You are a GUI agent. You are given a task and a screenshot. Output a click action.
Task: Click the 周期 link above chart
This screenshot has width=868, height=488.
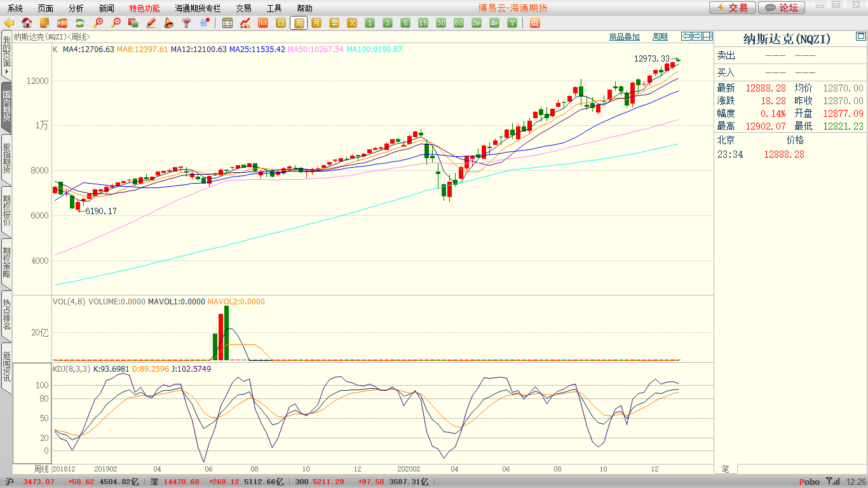pos(661,37)
